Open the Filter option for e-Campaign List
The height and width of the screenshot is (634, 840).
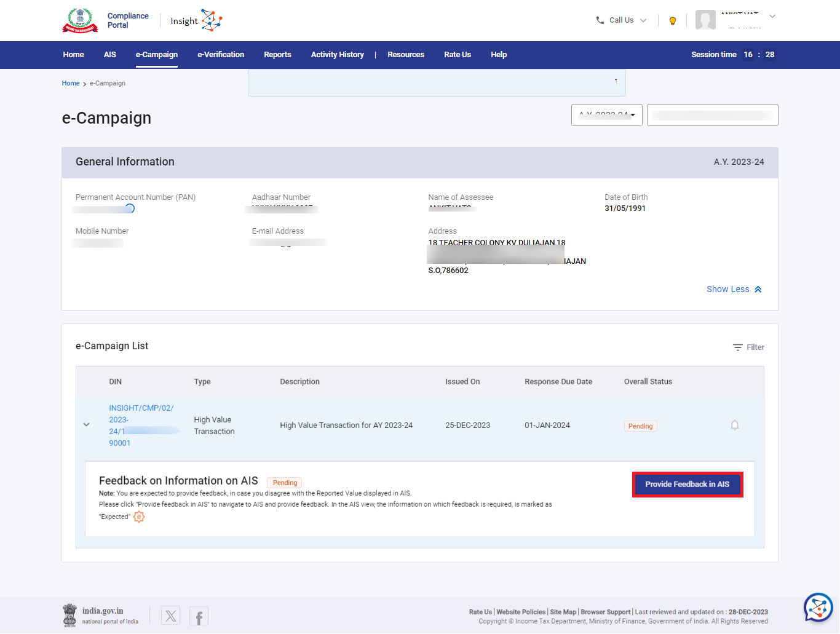[x=748, y=347]
